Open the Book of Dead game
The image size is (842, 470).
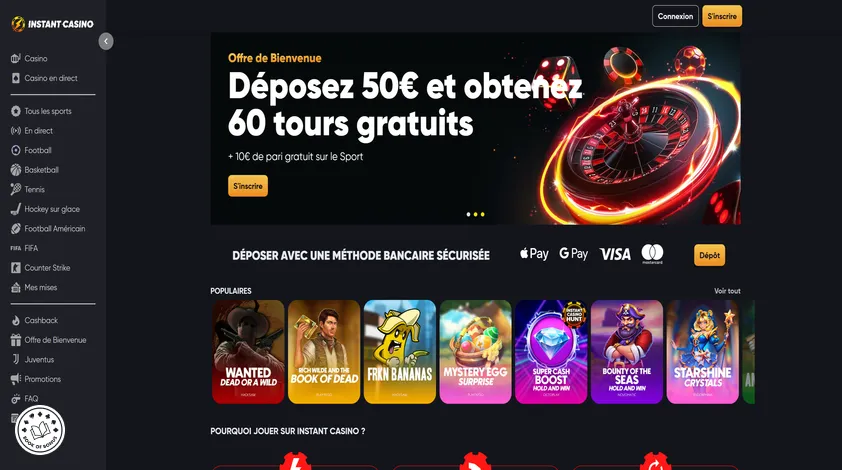(324, 352)
